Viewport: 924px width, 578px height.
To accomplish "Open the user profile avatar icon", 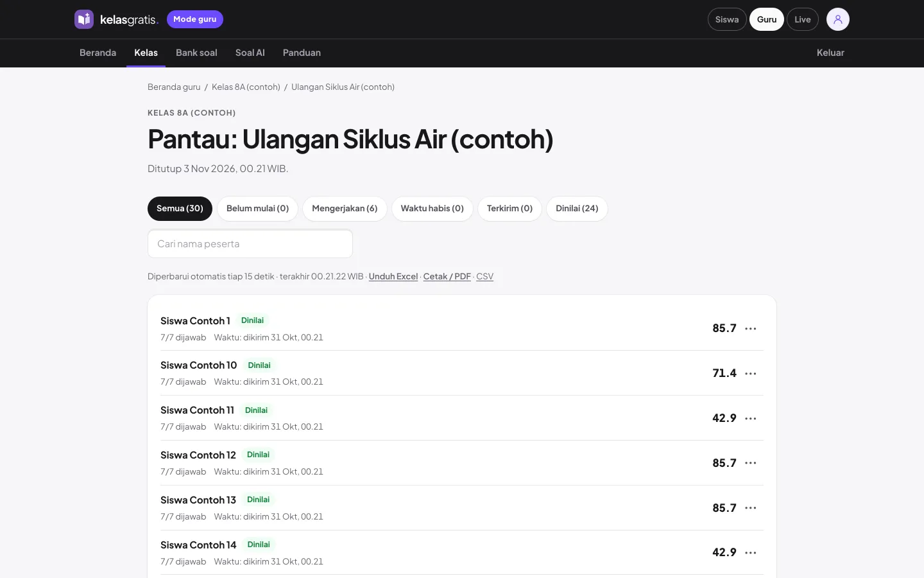I will pos(837,19).
